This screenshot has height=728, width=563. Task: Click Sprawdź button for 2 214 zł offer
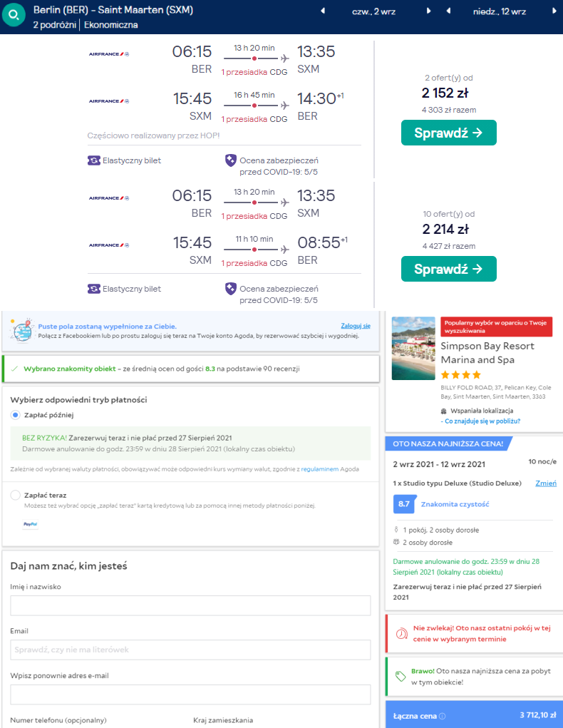[449, 269]
